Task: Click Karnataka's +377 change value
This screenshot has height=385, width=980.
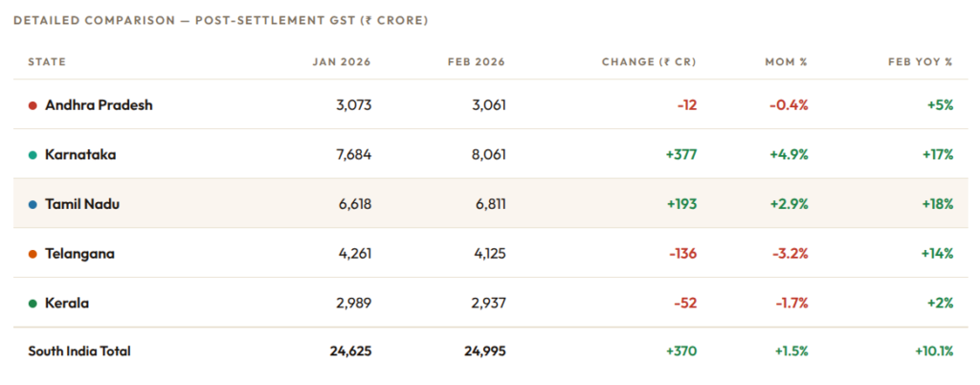Action: point(680,155)
